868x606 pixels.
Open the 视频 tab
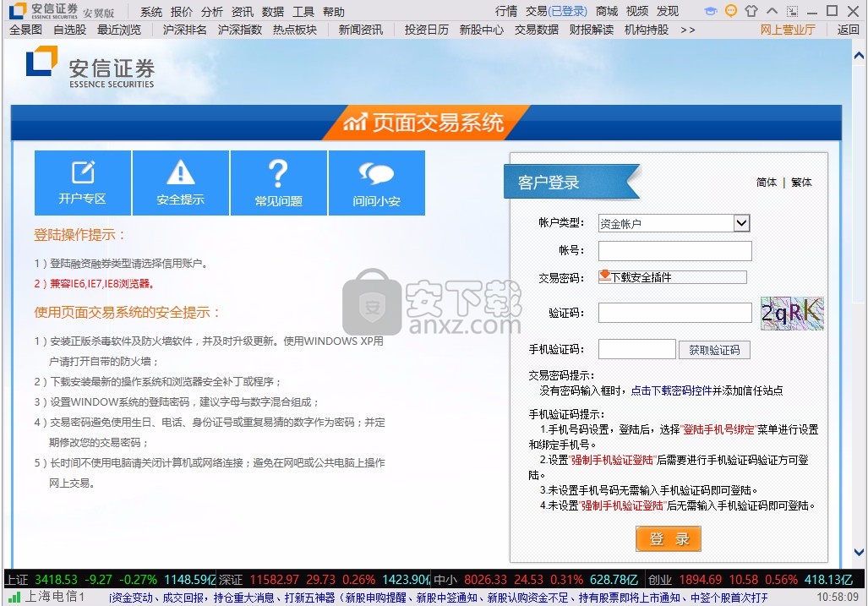point(637,11)
